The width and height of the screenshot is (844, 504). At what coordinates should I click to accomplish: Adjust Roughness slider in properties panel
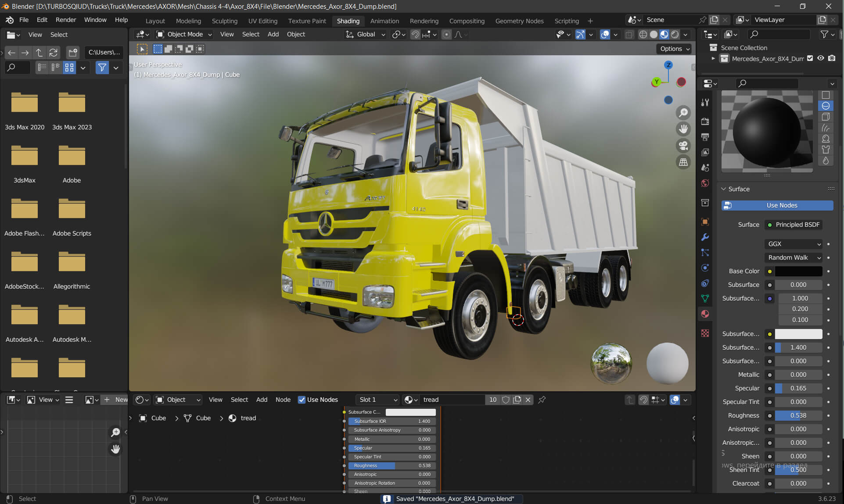click(x=798, y=415)
